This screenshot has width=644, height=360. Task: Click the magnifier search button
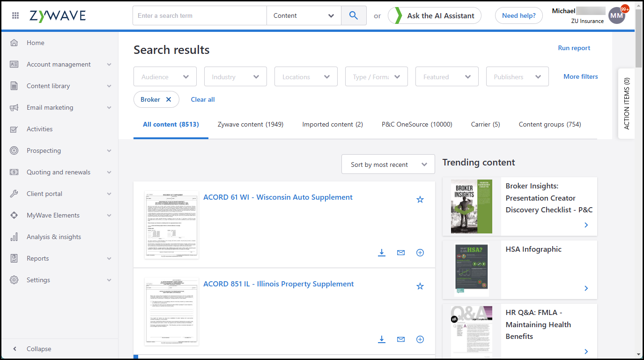click(x=354, y=15)
